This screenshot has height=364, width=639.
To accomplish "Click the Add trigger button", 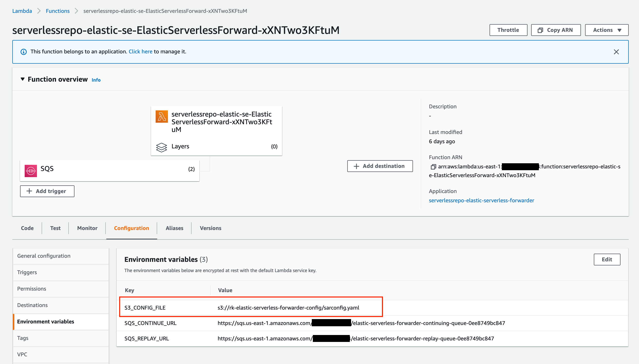I will click(47, 191).
